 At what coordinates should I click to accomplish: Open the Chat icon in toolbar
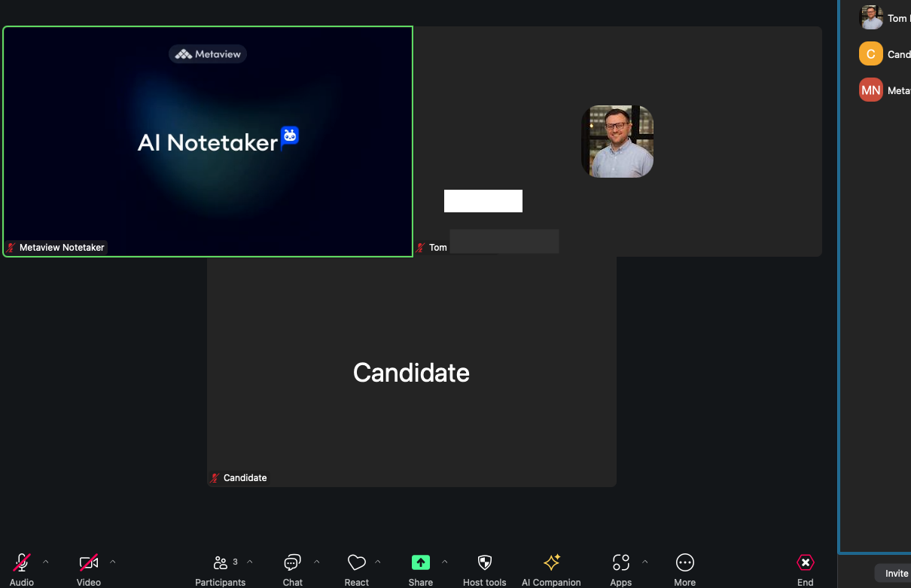[x=292, y=562]
